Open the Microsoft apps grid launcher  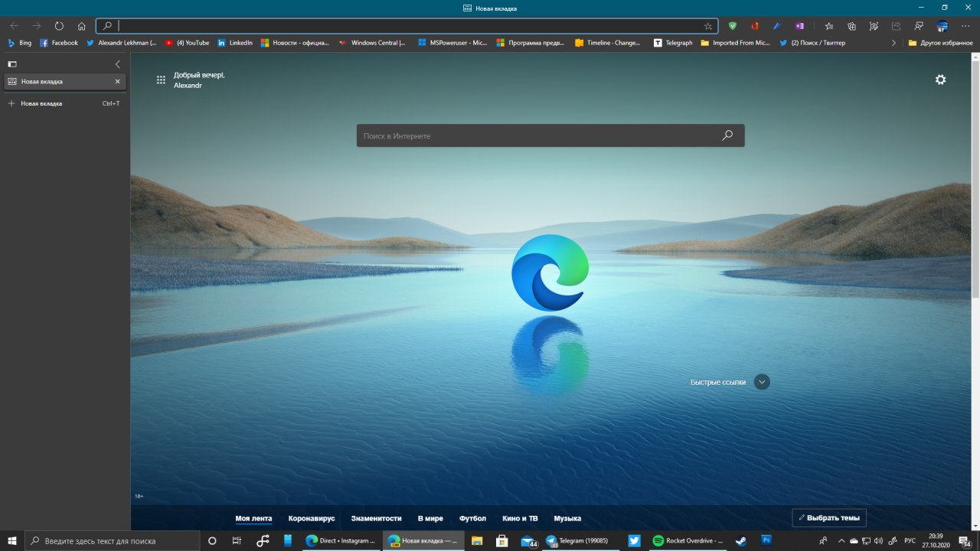[161, 80]
